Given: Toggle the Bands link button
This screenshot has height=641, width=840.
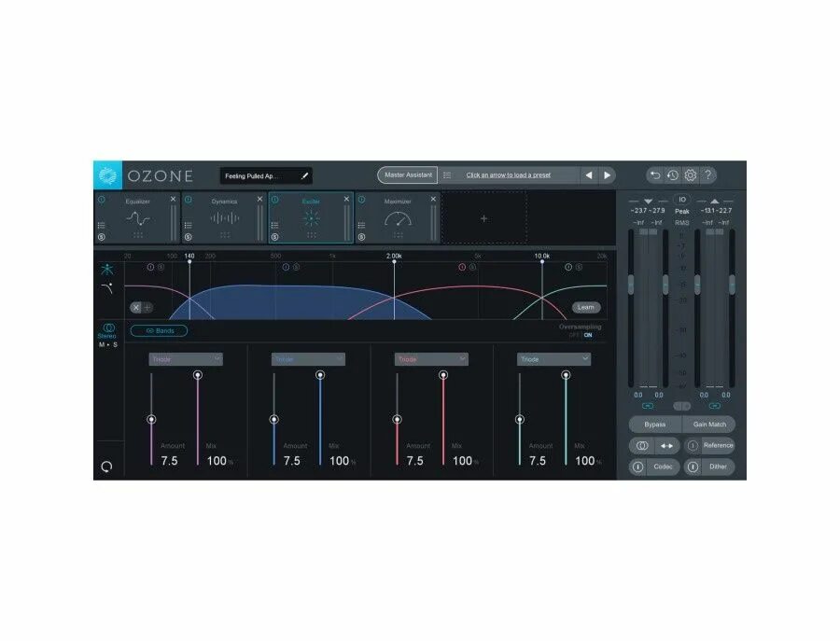Looking at the screenshot, I should pos(159,331).
